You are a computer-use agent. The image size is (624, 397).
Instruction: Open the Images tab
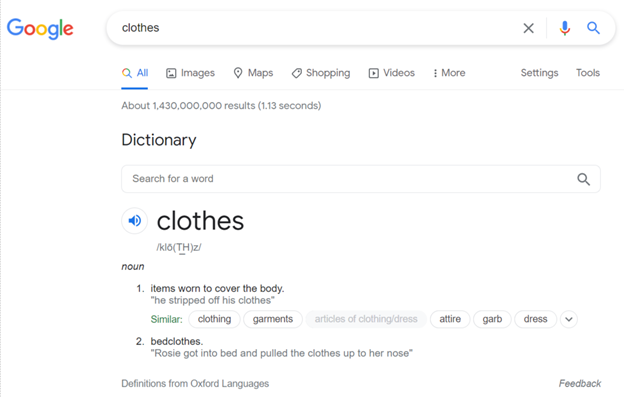pyautogui.click(x=190, y=73)
